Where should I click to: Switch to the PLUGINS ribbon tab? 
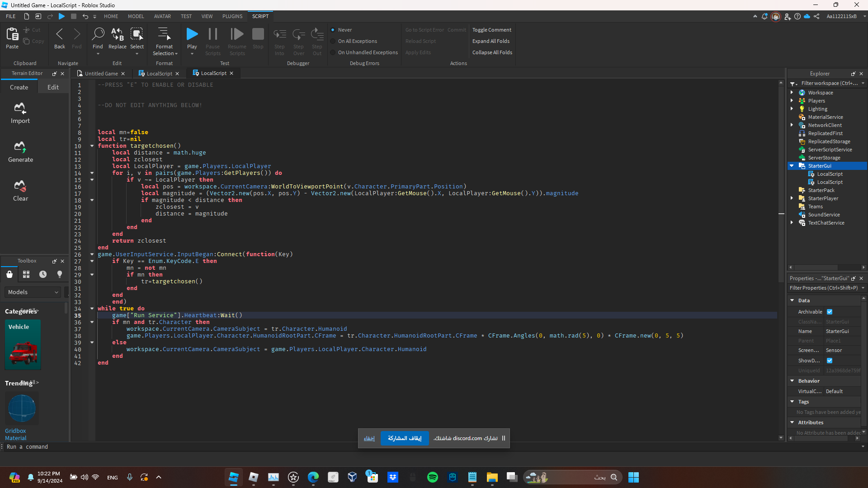(232, 16)
